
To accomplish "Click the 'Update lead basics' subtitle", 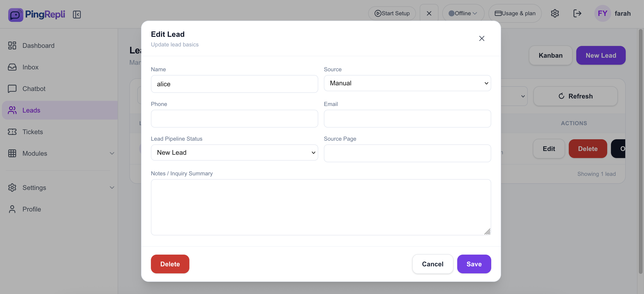I will pyautogui.click(x=175, y=44).
